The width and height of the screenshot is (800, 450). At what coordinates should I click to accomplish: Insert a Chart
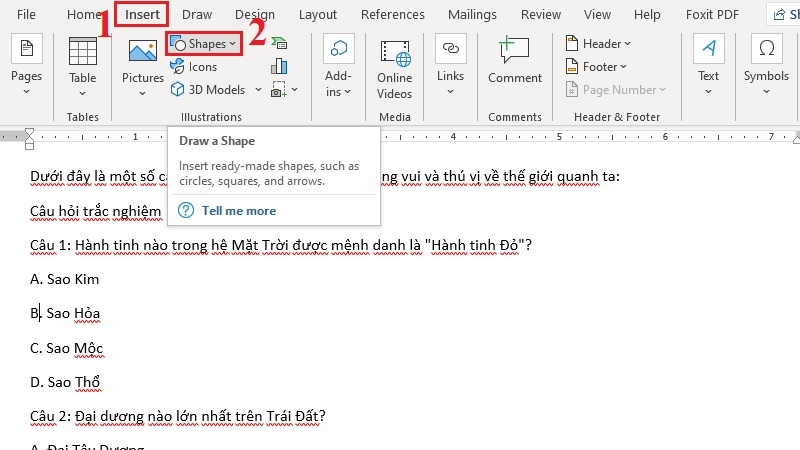(279, 66)
